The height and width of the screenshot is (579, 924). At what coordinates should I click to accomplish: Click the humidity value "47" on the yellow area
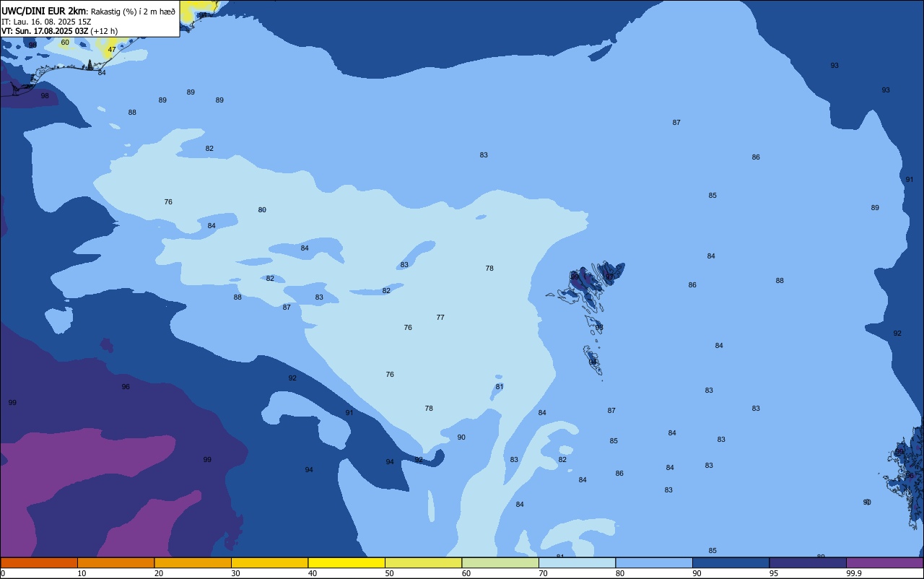(x=112, y=50)
